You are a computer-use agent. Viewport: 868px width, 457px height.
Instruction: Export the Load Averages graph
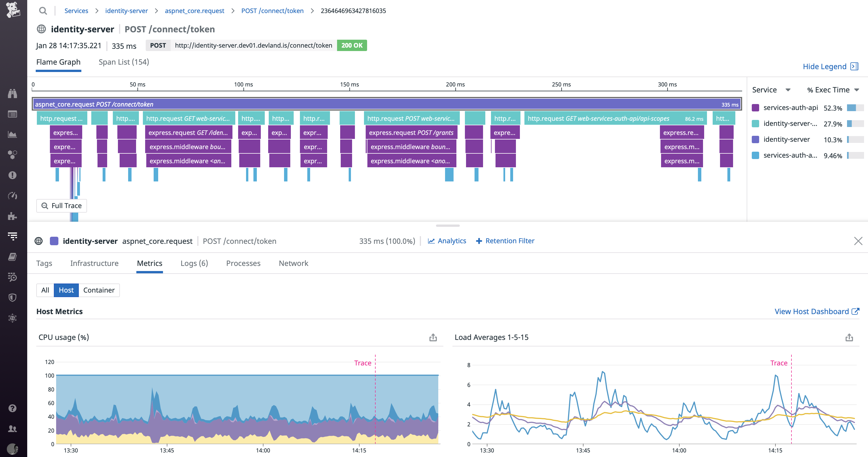(x=849, y=337)
